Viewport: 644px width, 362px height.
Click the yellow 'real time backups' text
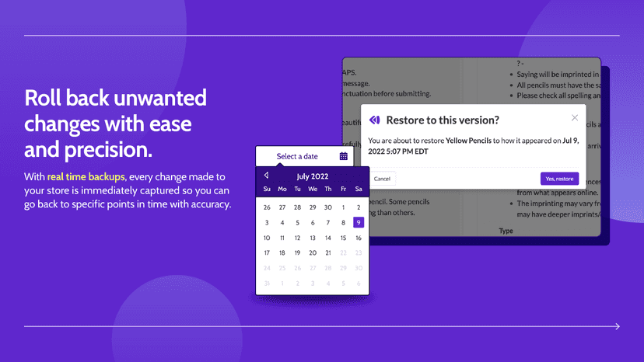tap(86, 177)
